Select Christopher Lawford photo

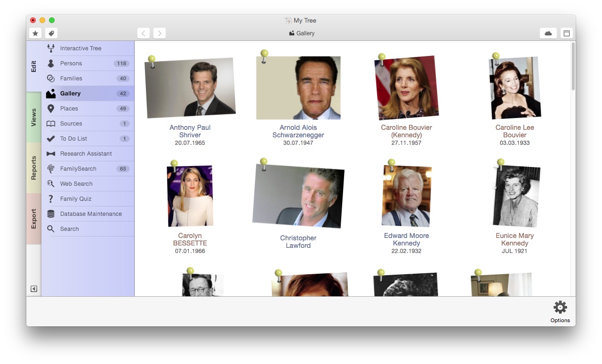coord(298,197)
